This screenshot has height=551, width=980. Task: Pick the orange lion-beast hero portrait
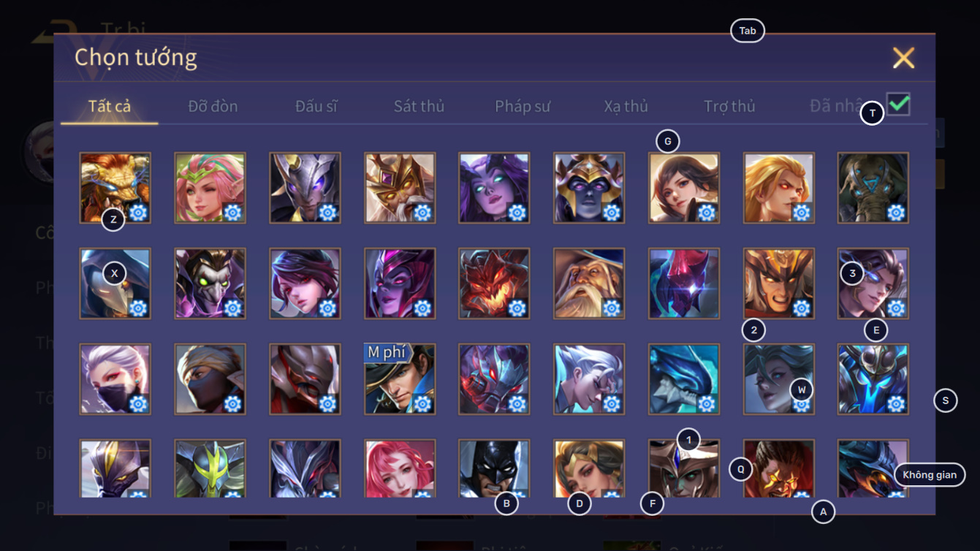[x=115, y=188]
